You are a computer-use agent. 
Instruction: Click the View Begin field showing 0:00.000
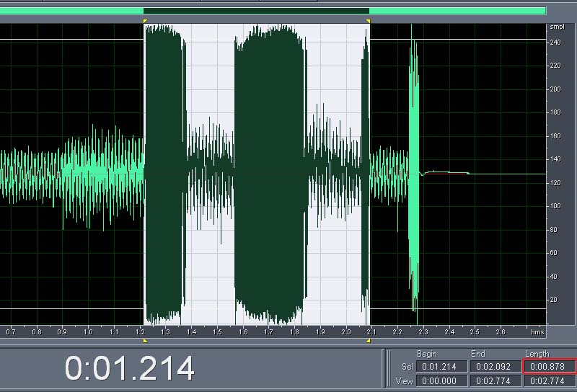[x=441, y=380]
